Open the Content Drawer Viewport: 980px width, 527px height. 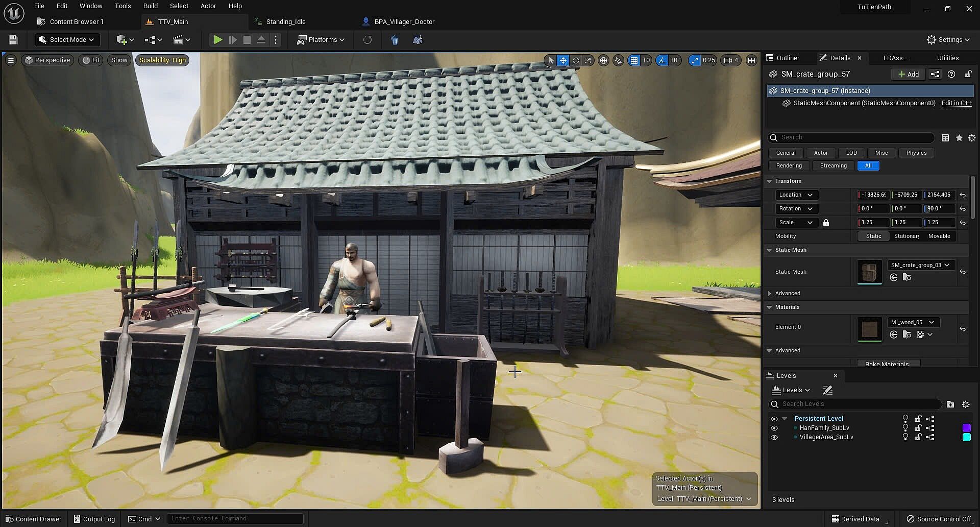[33, 519]
